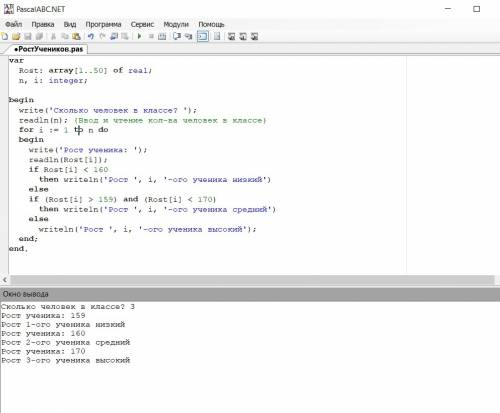Click the horizontal scrollbar left arrow
Image resolution: width=500 pixels, height=413 pixels.
point(5,280)
